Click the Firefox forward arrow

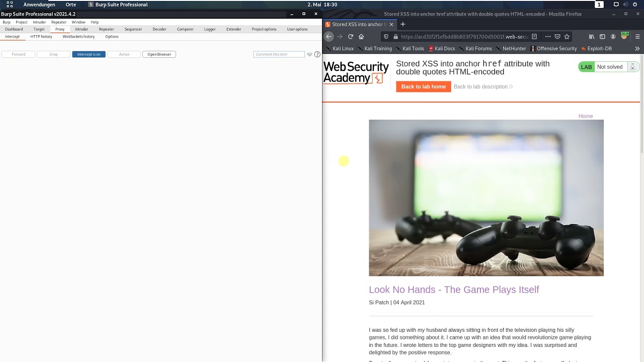coord(340,36)
